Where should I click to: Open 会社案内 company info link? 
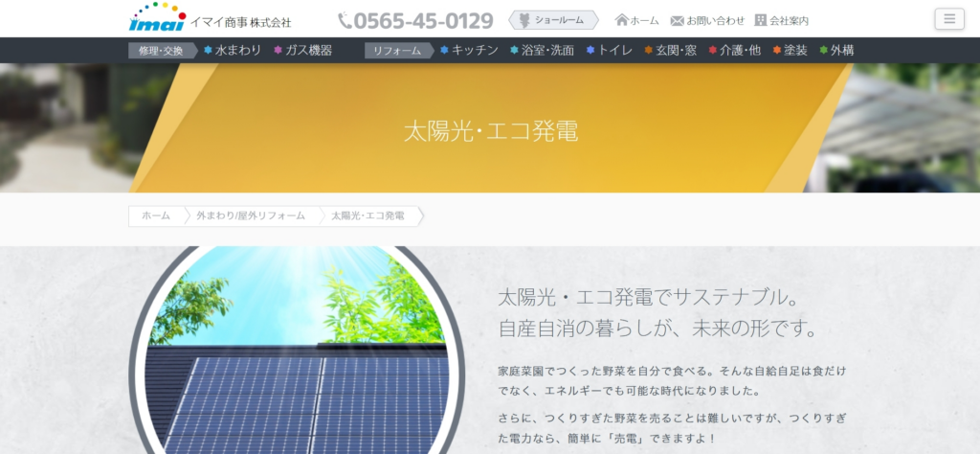click(x=789, y=21)
